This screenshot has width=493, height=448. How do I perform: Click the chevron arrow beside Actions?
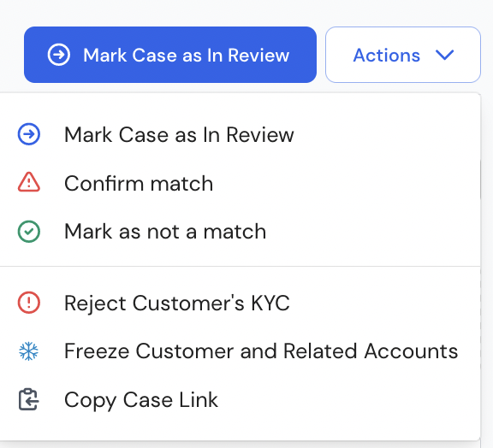[x=444, y=55]
